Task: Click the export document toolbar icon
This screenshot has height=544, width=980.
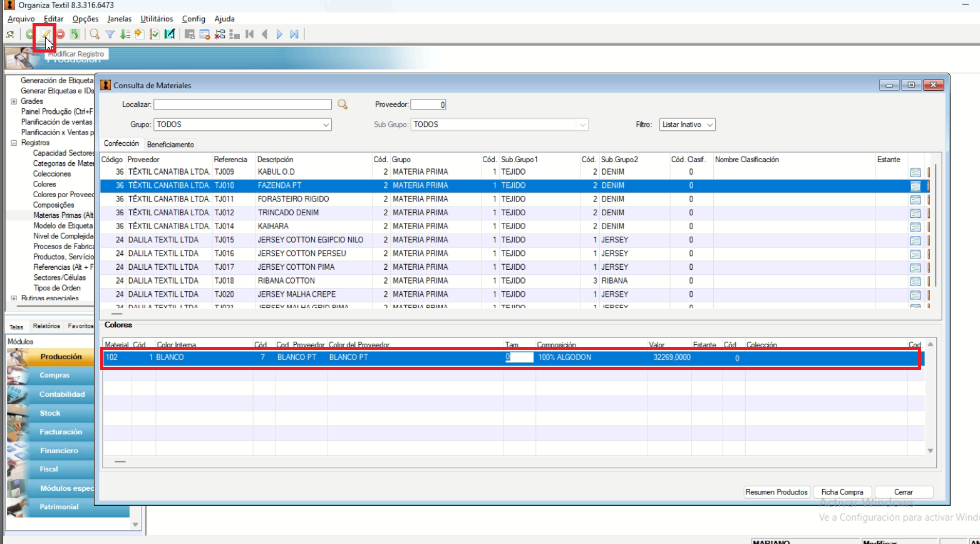Action: click(140, 34)
